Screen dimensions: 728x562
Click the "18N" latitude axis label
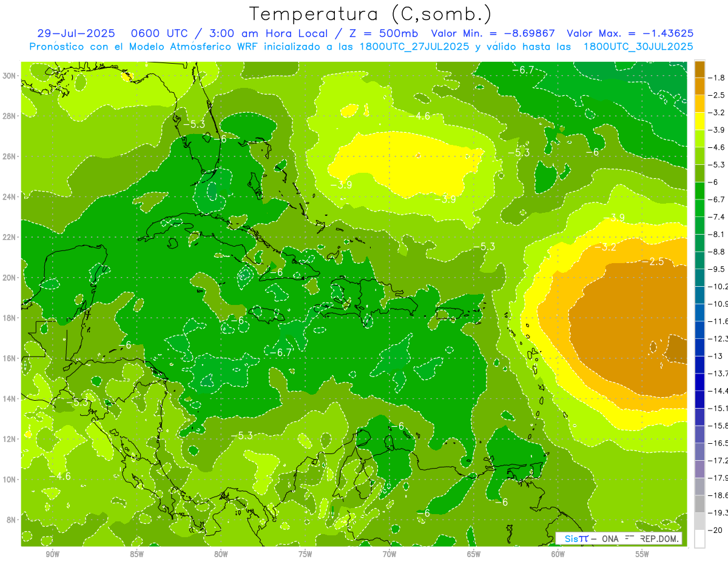click(10, 318)
